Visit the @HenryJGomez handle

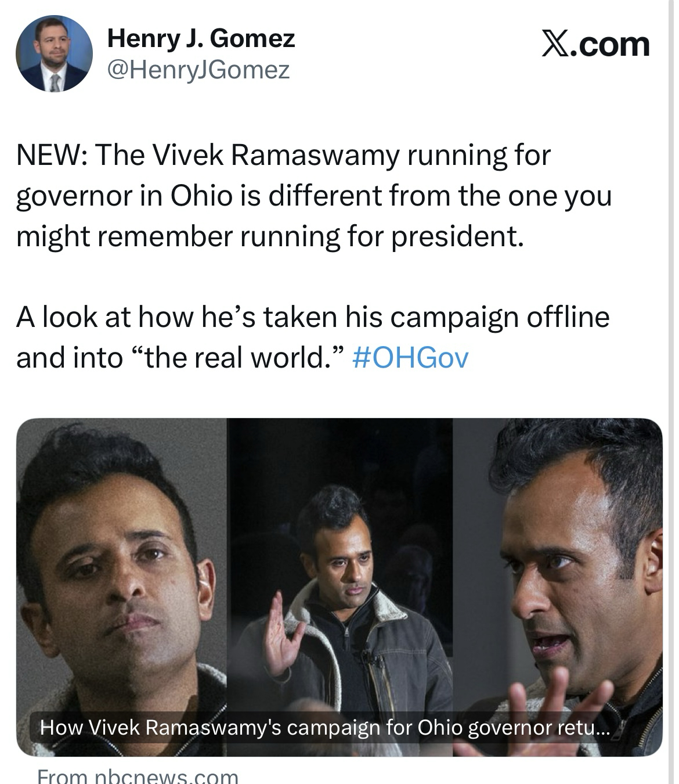click(198, 70)
